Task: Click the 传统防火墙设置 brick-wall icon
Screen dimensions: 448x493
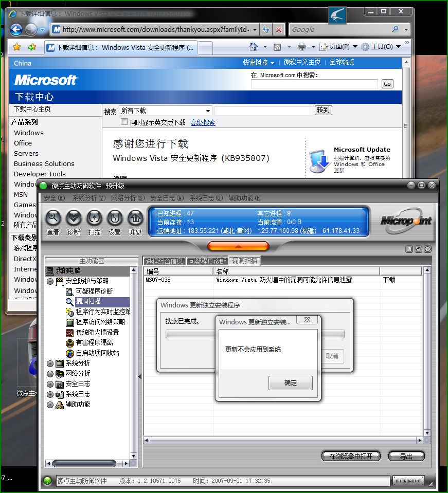Action: [x=69, y=333]
